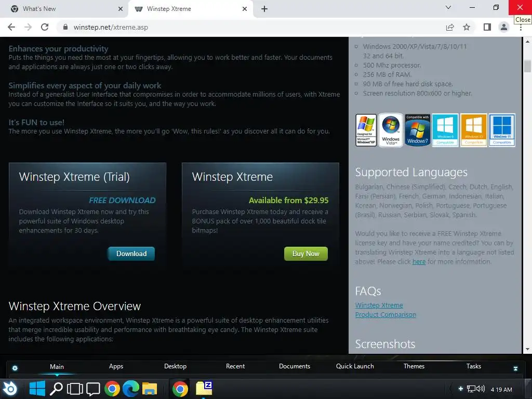Click the 'Supported Languages' heading
This screenshot has height=399, width=532.
click(x=411, y=172)
